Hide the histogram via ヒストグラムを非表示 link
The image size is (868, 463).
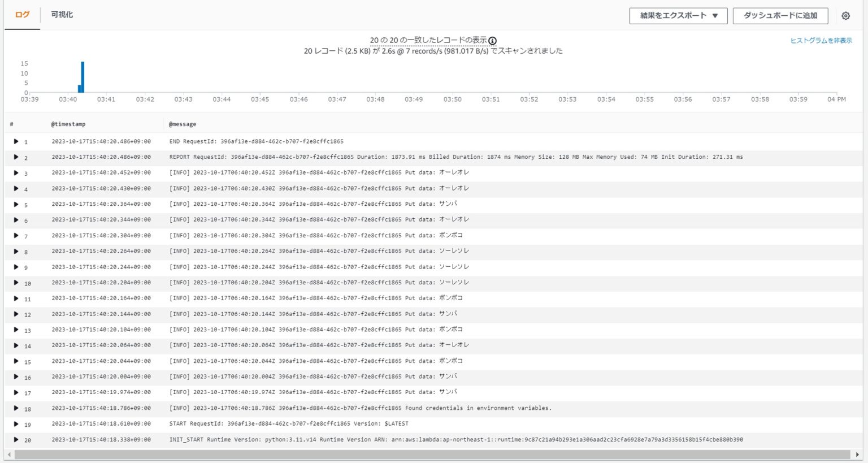click(x=821, y=40)
